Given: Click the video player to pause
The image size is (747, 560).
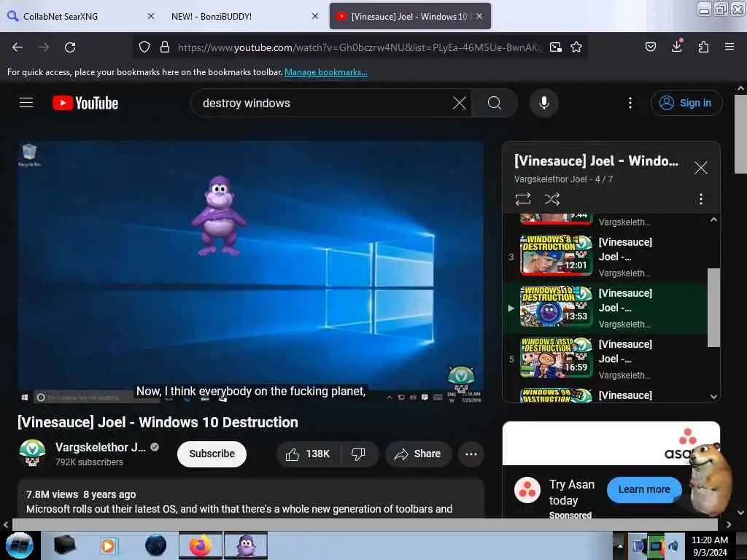Looking at the screenshot, I should [251, 272].
